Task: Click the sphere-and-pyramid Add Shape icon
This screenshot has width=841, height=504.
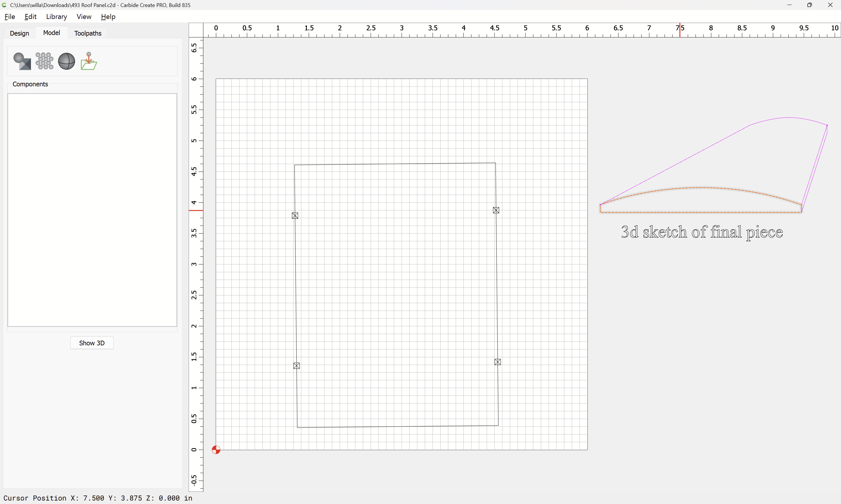Action: (22, 61)
